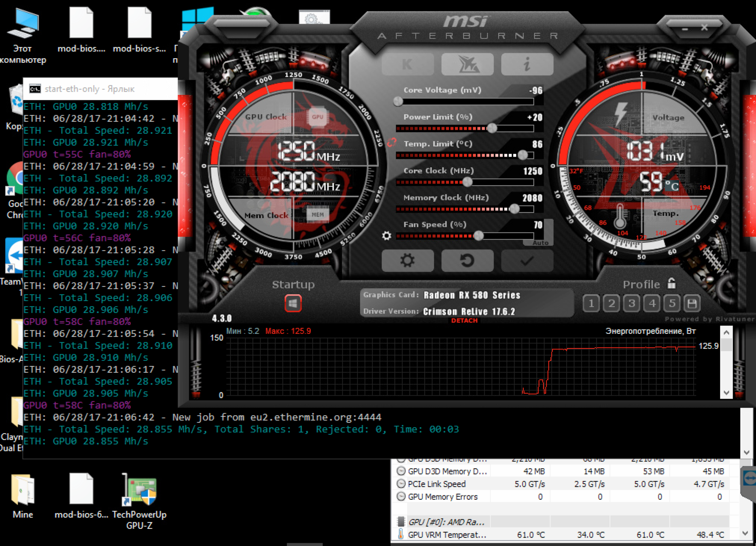756x546 pixels.
Task: Select profile slot 2
Action: tap(611, 303)
